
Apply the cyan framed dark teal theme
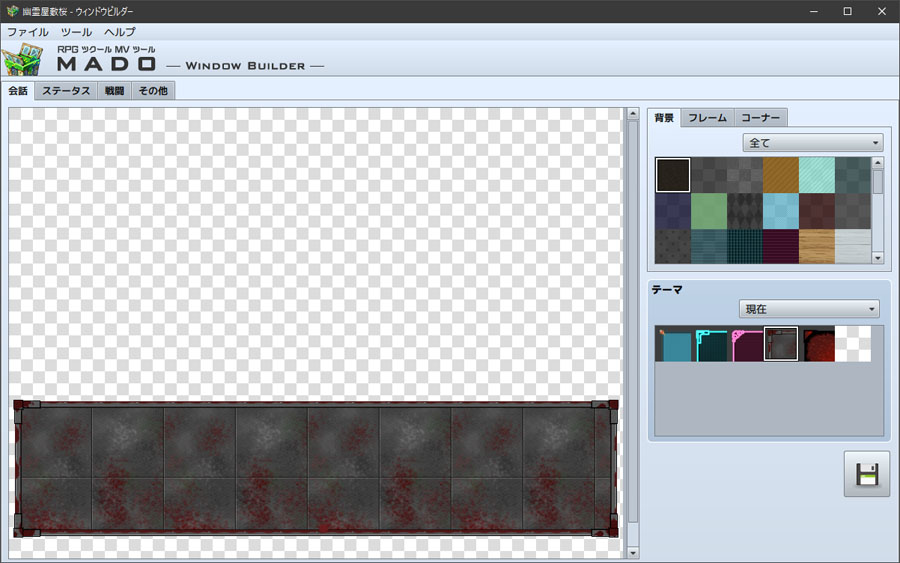tap(709, 344)
